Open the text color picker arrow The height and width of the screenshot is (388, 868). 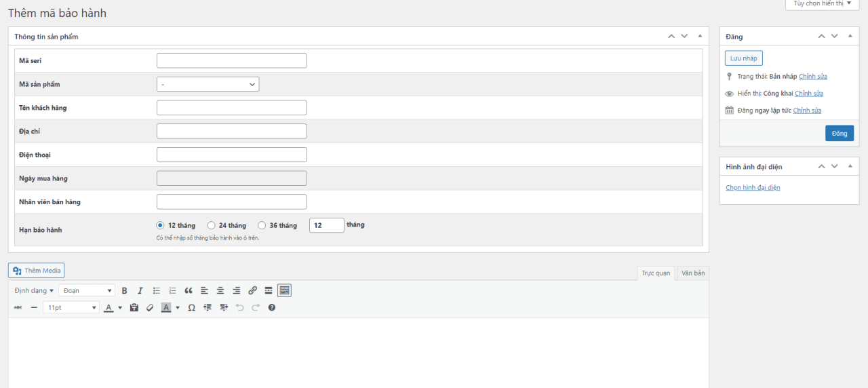[x=120, y=307]
